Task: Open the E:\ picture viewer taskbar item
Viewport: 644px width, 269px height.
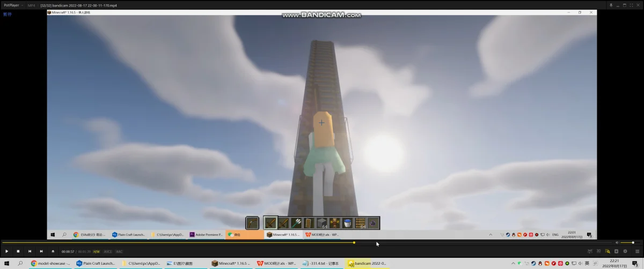Action: coord(186,263)
